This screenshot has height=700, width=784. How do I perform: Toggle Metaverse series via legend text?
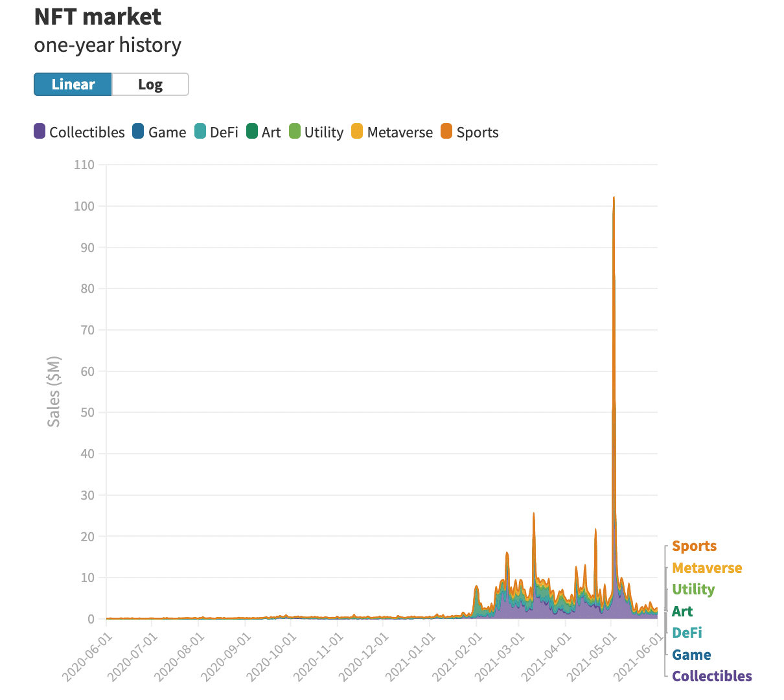pyautogui.click(x=400, y=132)
